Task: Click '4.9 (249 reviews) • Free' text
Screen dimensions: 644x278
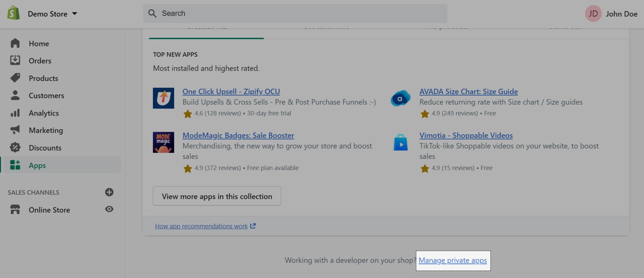Action: point(464,113)
